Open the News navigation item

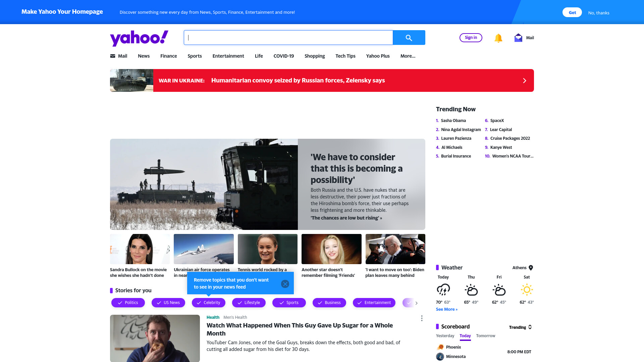[x=144, y=56]
